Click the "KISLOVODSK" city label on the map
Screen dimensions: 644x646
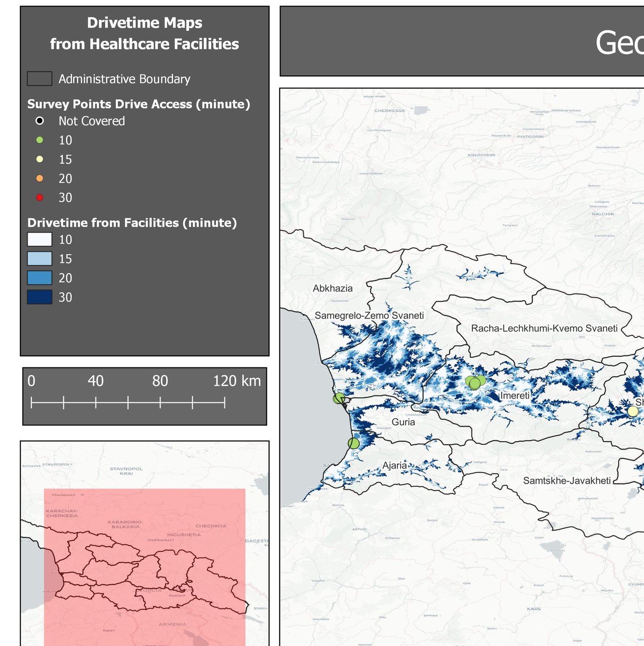[x=482, y=155]
